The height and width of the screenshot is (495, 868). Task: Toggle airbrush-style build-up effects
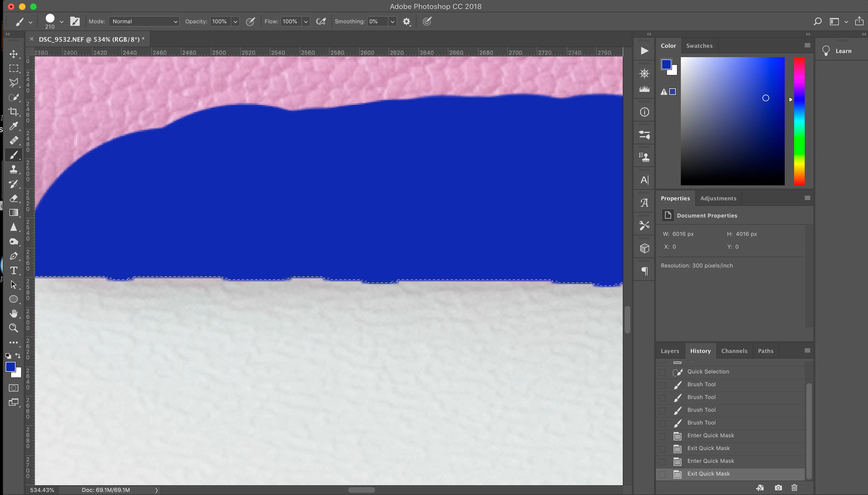tap(321, 21)
